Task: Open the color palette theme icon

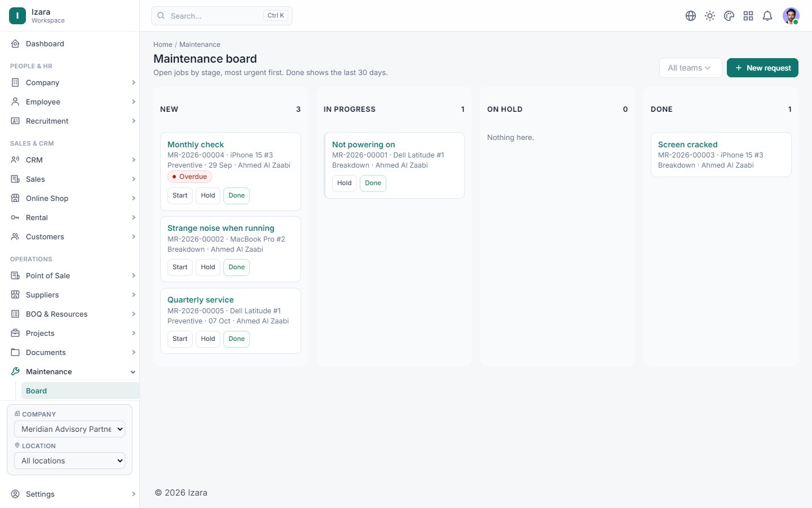Action: click(729, 16)
